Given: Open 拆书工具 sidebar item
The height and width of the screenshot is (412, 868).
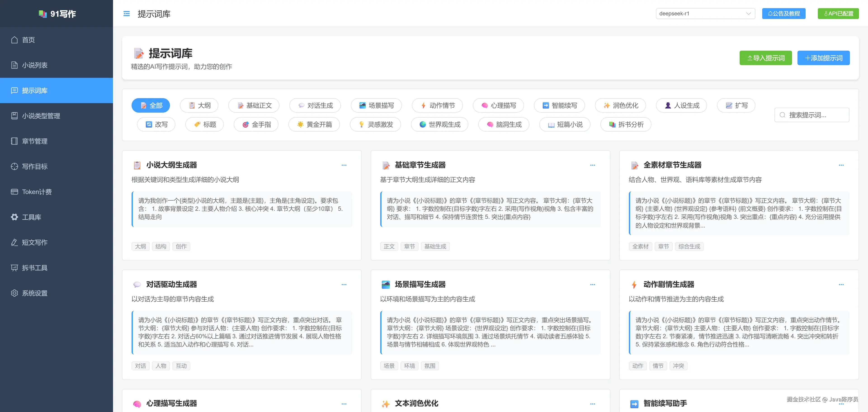Looking at the screenshot, I should point(34,268).
